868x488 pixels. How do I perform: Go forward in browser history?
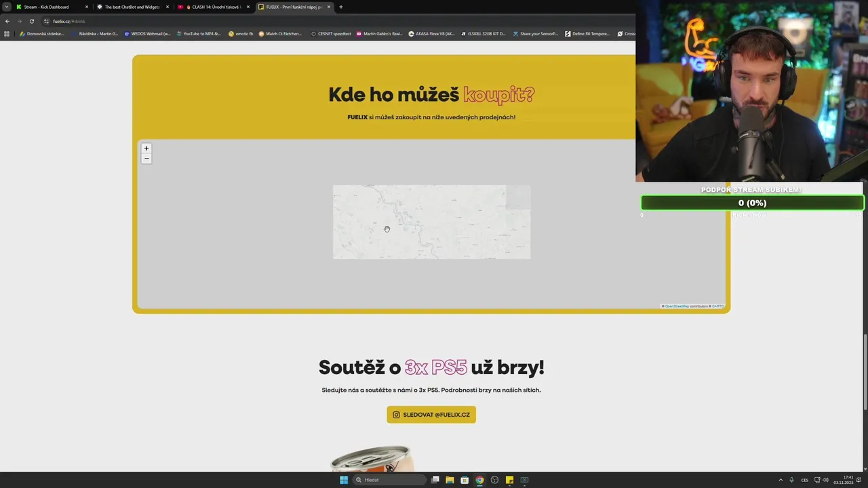pyautogui.click(x=19, y=21)
